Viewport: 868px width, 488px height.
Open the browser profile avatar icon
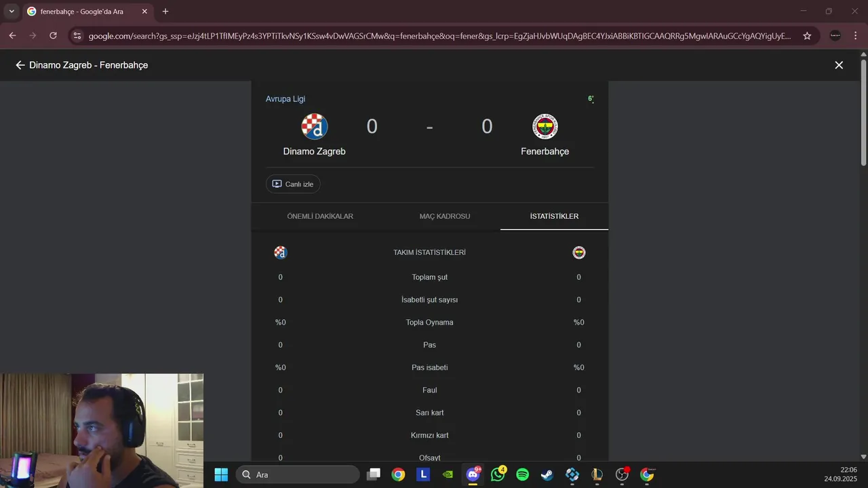tap(835, 36)
